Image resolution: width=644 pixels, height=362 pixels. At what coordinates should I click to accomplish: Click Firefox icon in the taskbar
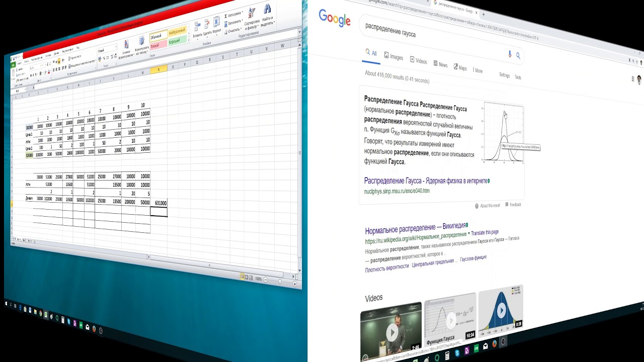(94, 329)
